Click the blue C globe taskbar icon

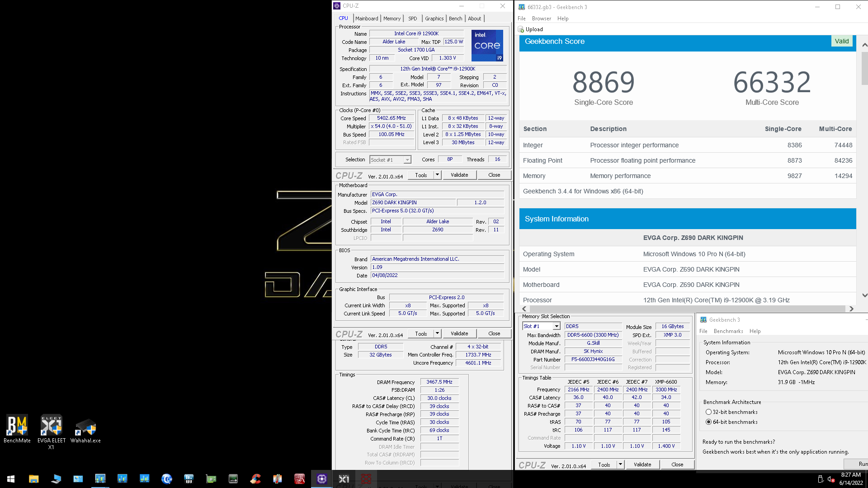pos(167,479)
